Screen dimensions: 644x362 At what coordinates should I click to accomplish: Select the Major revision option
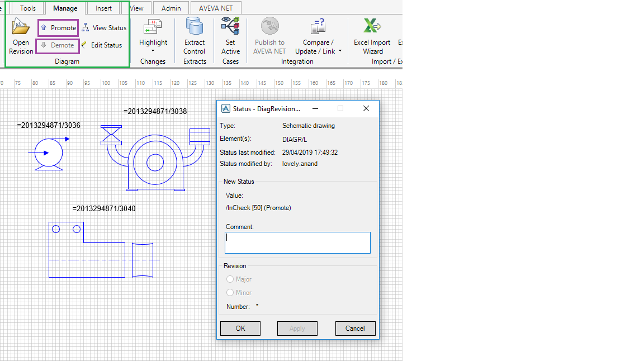pos(230,279)
